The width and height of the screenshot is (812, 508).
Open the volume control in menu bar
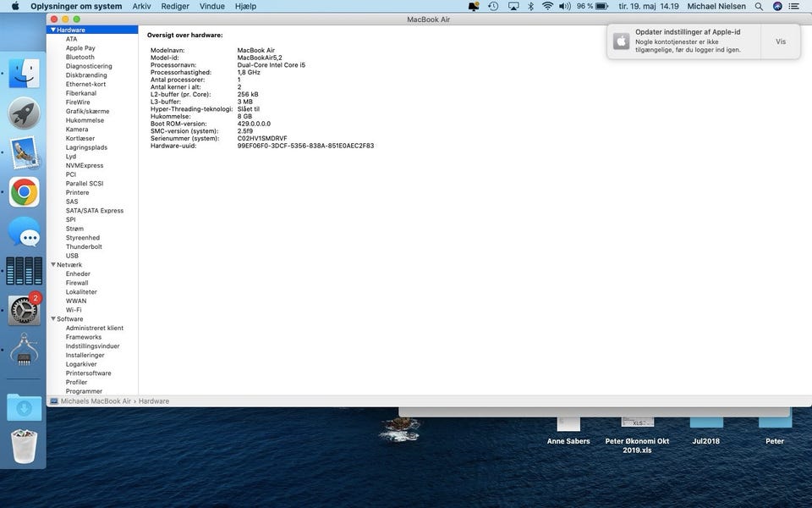(564, 6)
